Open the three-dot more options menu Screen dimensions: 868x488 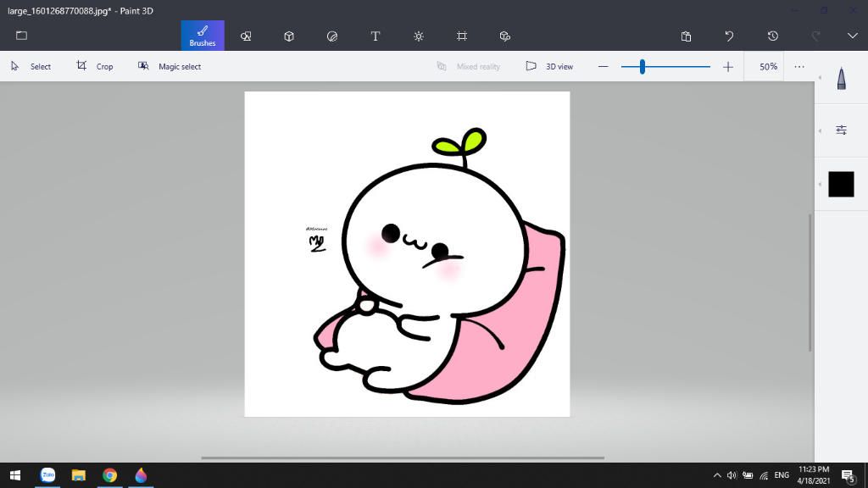click(x=799, y=66)
